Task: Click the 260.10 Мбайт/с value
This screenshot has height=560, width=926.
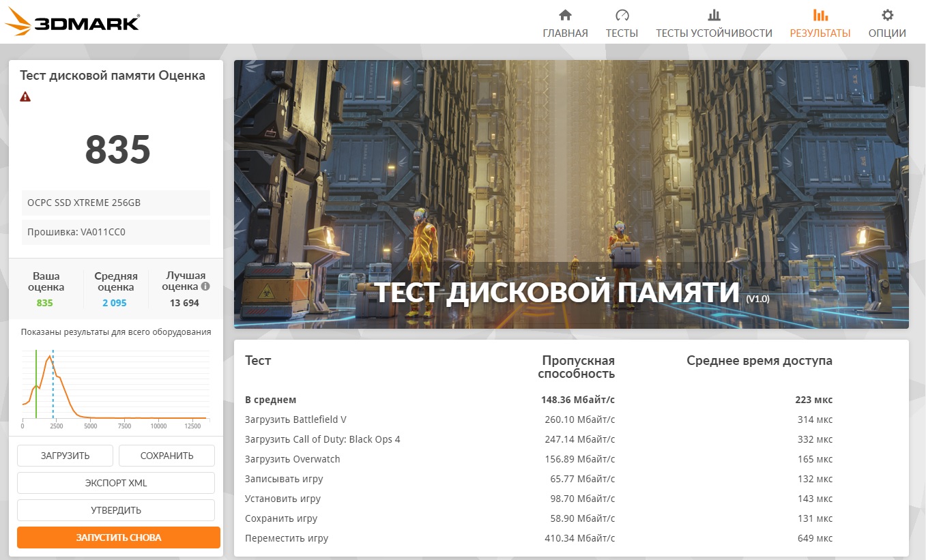Action: (580, 419)
